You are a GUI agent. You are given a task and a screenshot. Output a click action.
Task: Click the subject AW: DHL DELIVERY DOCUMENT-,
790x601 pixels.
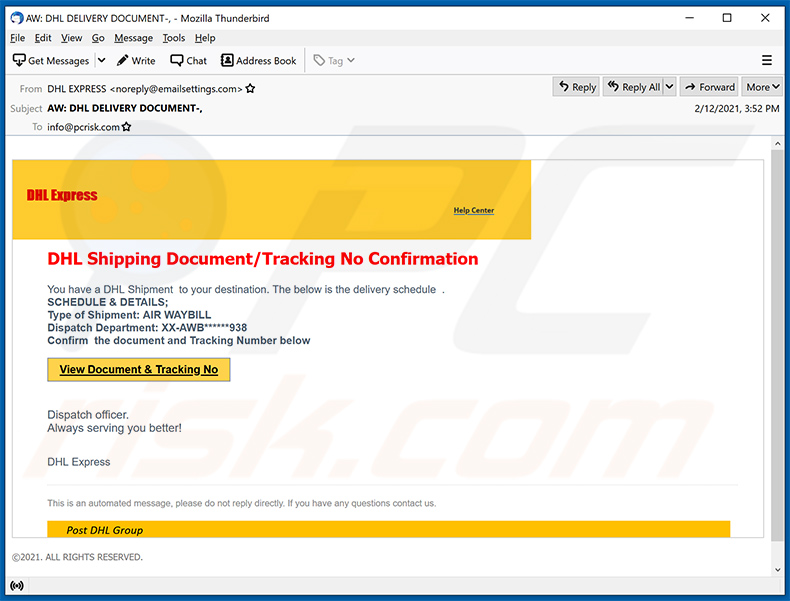pos(125,108)
